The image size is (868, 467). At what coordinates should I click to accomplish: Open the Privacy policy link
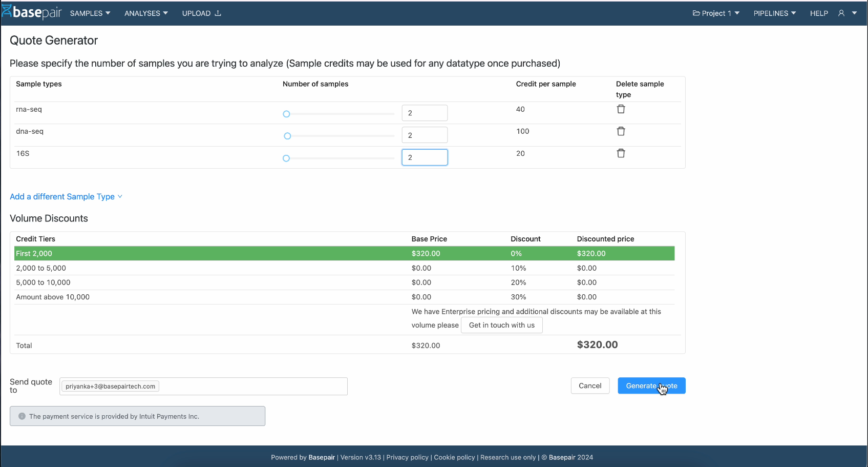[407, 458]
